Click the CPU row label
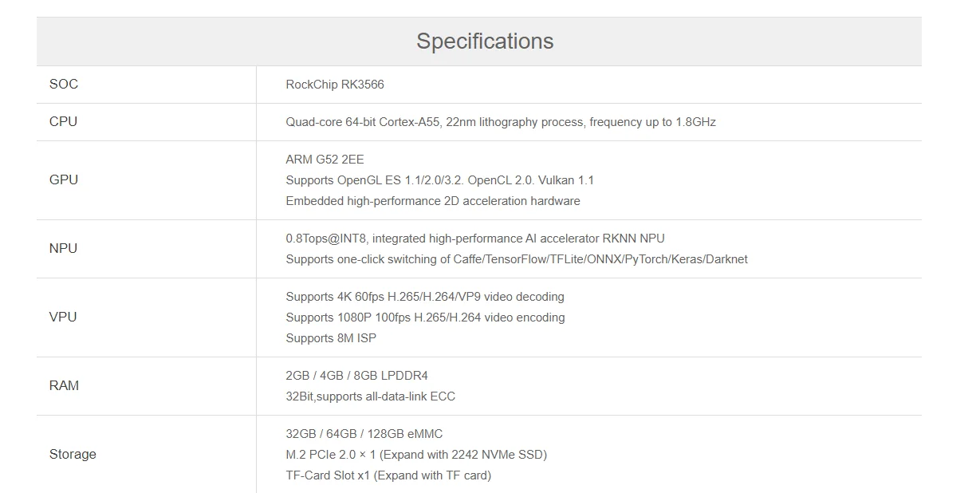The image size is (980, 493). (x=64, y=122)
